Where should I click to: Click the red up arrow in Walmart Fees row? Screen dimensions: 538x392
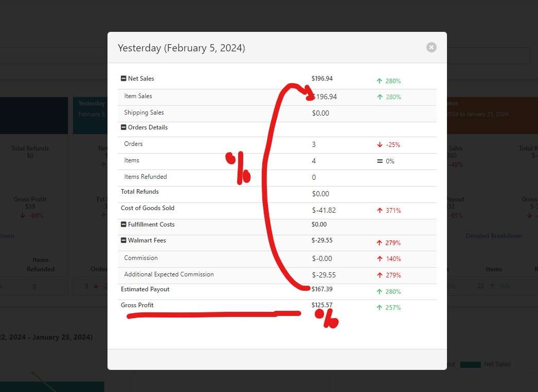pyautogui.click(x=379, y=242)
